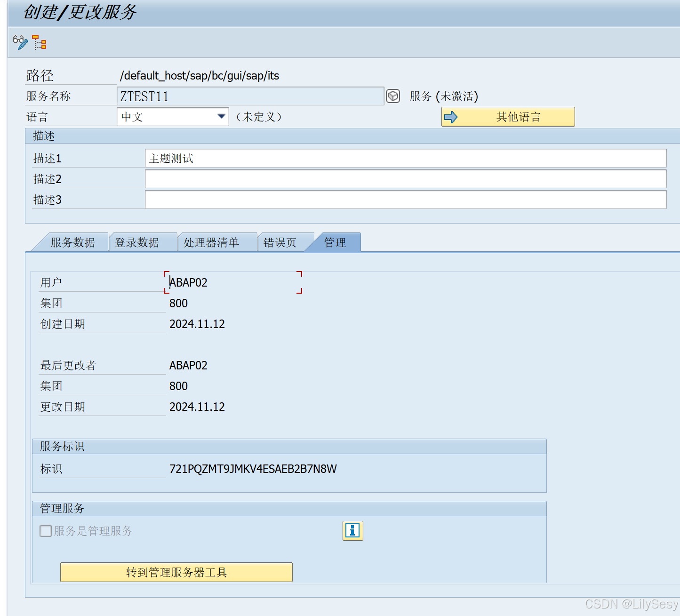Switch to the 登录数据 tab
680x616 pixels.
136,242
